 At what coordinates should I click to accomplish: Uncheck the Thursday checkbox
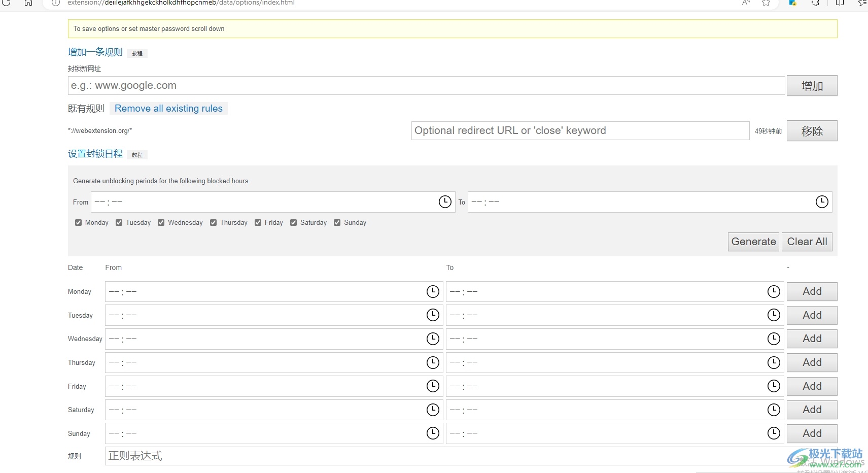[213, 222]
